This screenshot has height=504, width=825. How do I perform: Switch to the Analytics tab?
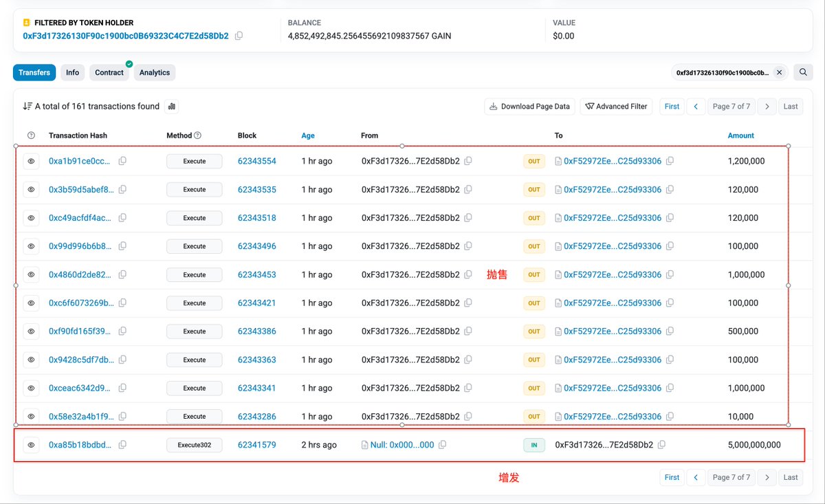coord(154,72)
